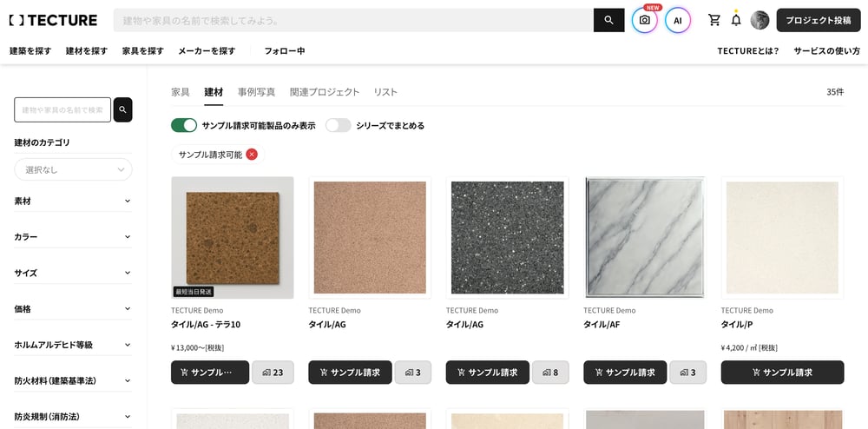Viewport: 868px width, 429px height.
Task: Open the shopping cart icon
Action: pyautogui.click(x=714, y=21)
